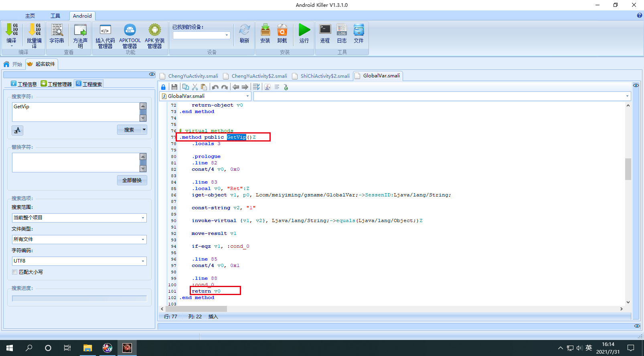Navigate back with the left arrow icon
Image resolution: width=644 pixels, height=356 pixels.
236,87
